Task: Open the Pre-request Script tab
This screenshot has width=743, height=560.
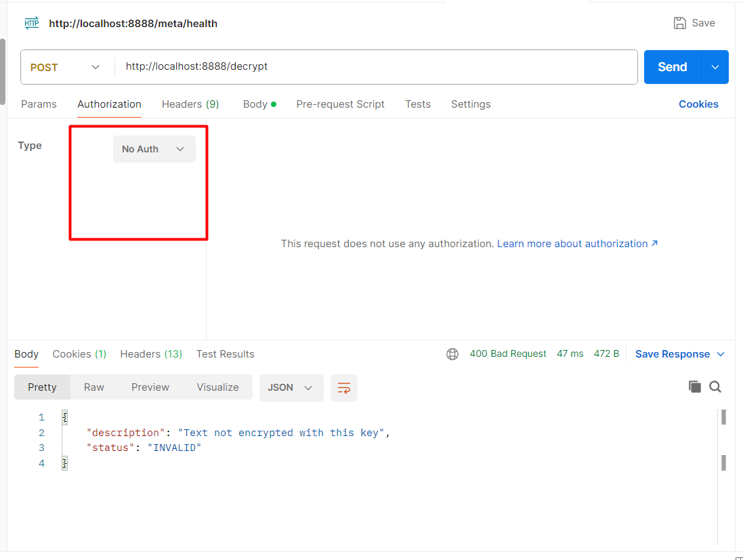Action: (340, 104)
